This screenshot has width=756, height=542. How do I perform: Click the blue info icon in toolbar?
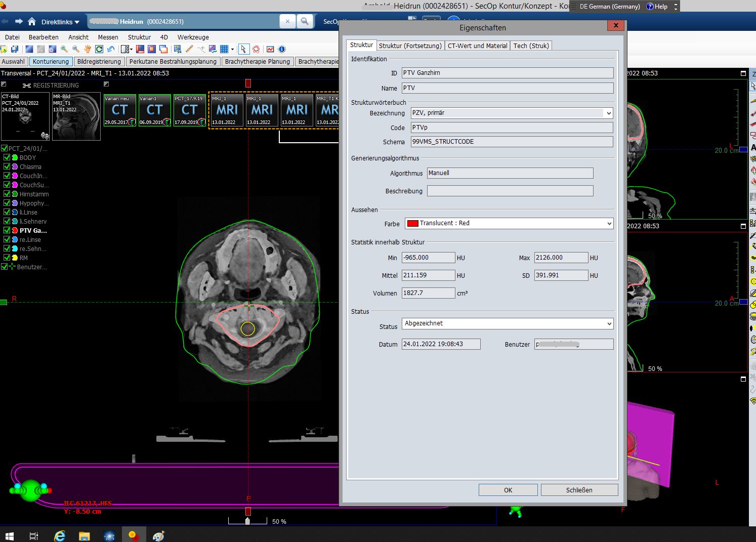pyautogui.click(x=282, y=49)
